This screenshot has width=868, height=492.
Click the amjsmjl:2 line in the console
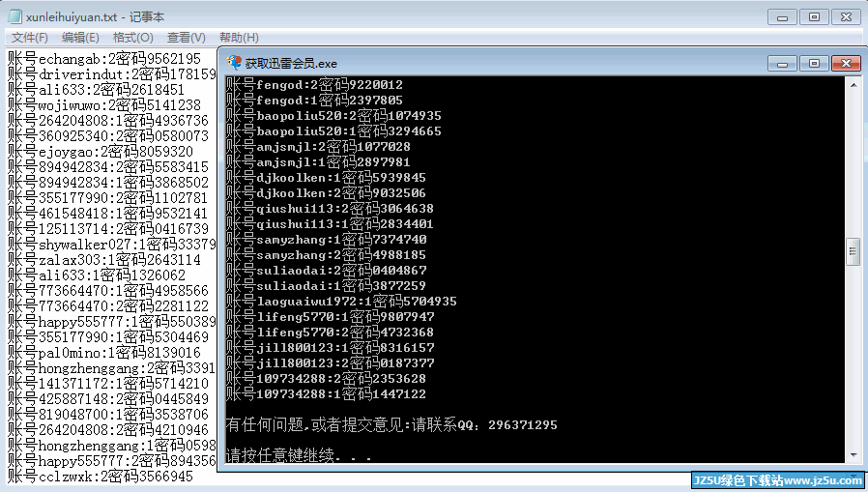[x=318, y=147]
